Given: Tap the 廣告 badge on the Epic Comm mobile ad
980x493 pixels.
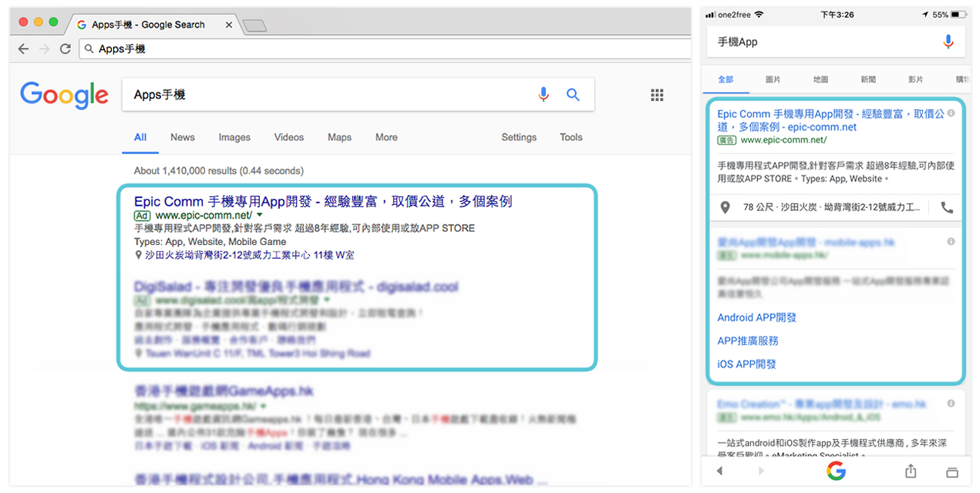Looking at the screenshot, I should 726,140.
